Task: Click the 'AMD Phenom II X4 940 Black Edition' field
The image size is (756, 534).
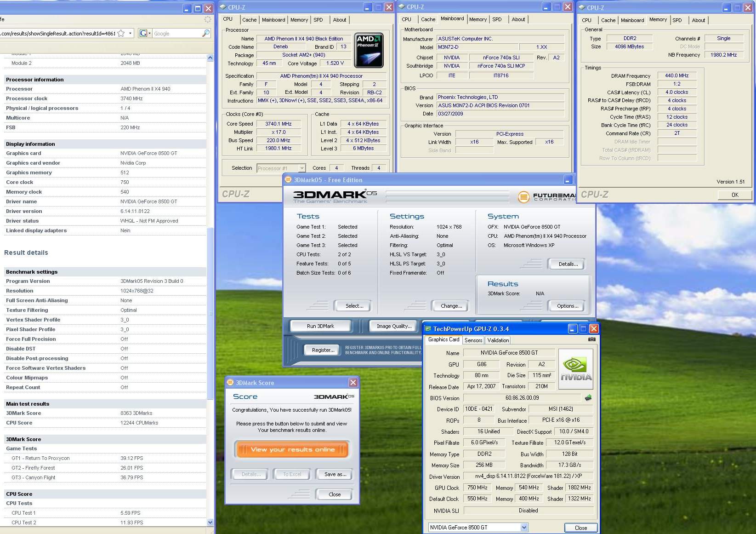Action: click(303, 39)
